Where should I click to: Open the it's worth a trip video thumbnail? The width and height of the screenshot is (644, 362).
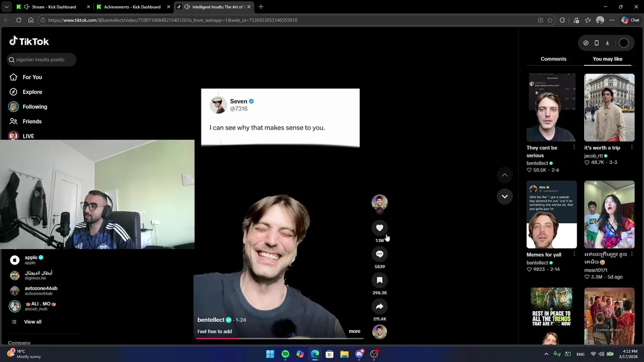(x=609, y=108)
